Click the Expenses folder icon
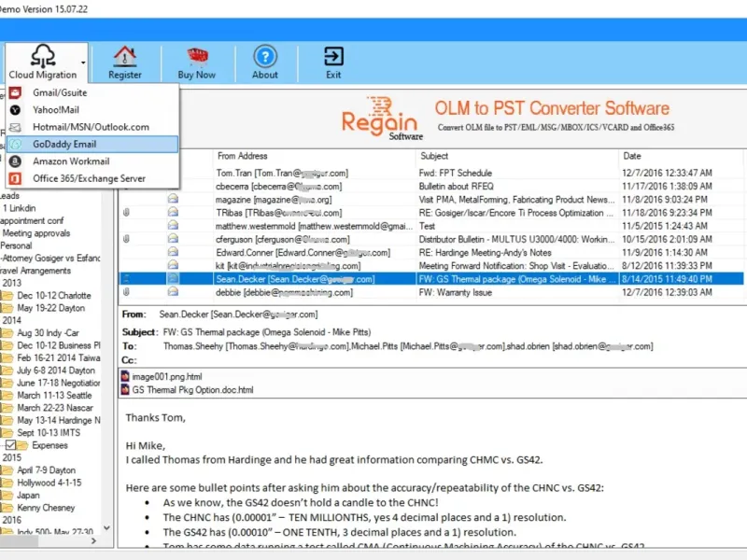The image size is (747, 560). click(22, 445)
